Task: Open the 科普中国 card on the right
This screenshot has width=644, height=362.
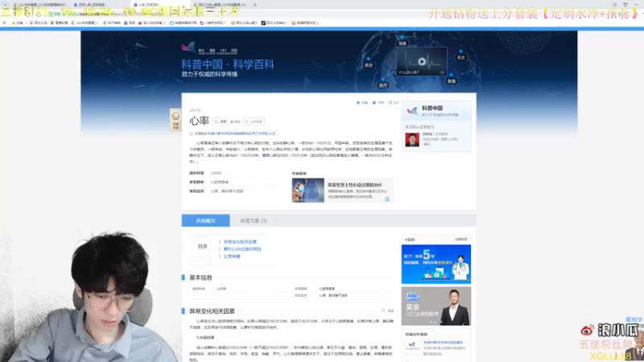Action: pyautogui.click(x=436, y=111)
